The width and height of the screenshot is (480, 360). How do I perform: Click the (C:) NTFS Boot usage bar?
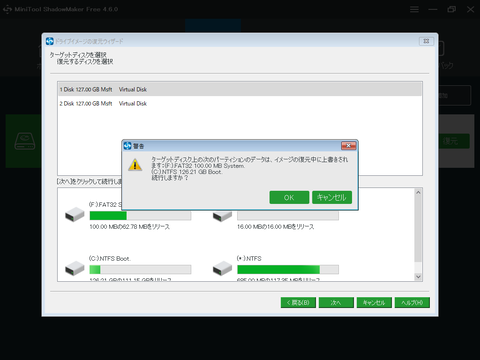pyautogui.click(x=140, y=269)
